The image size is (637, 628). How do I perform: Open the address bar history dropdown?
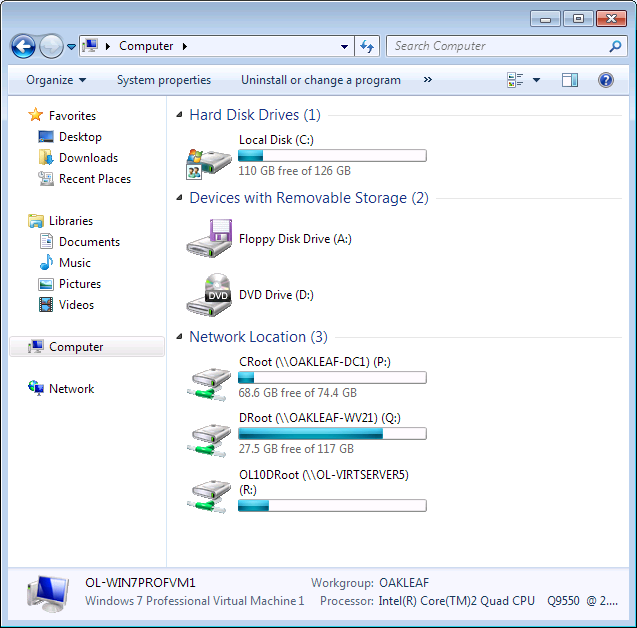pos(344,47)
